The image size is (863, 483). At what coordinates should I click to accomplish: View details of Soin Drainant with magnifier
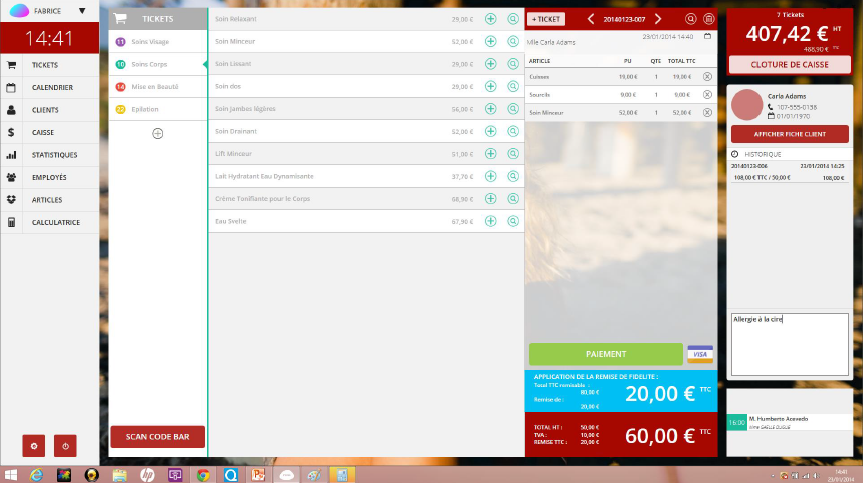[513, 131]
